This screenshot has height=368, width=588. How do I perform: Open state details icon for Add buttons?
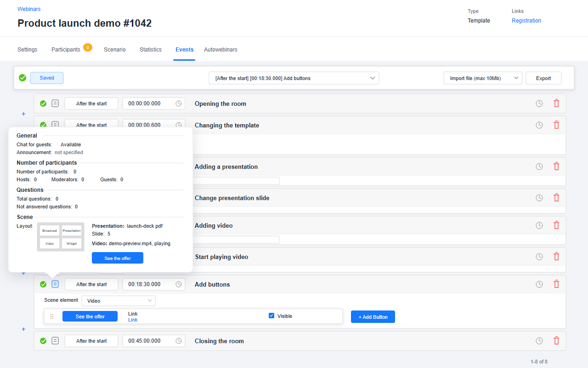[x=55, y=284]
